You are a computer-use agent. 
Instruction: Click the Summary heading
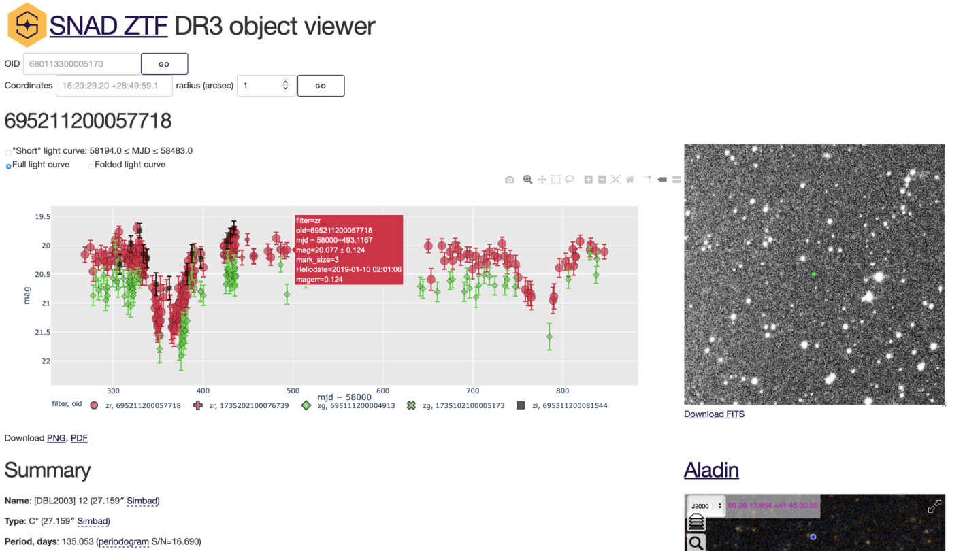click(48, 470)
